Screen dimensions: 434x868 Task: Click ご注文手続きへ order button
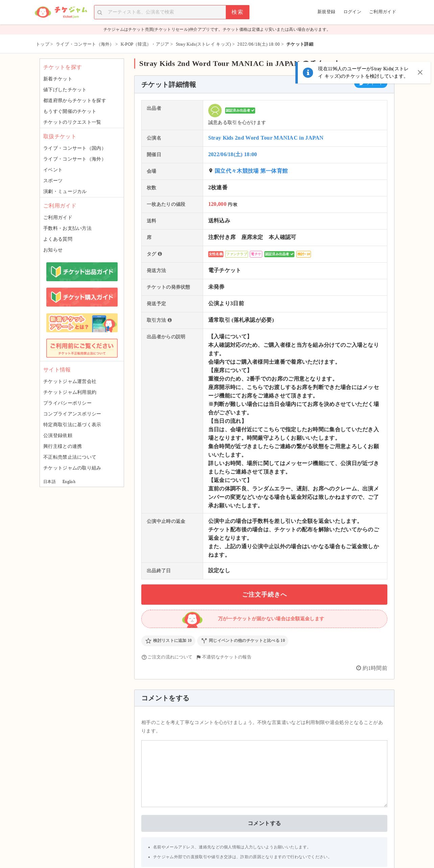[264, 595]
